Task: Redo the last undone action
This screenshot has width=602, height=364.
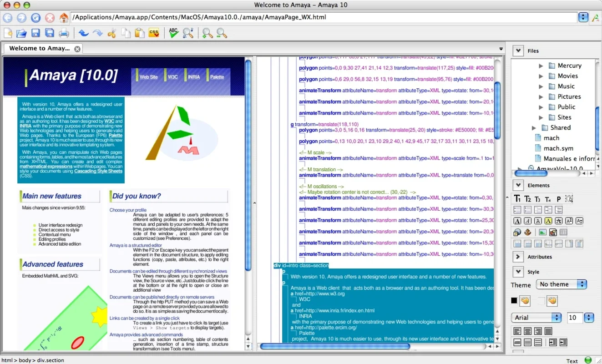Action: [97, 33]
